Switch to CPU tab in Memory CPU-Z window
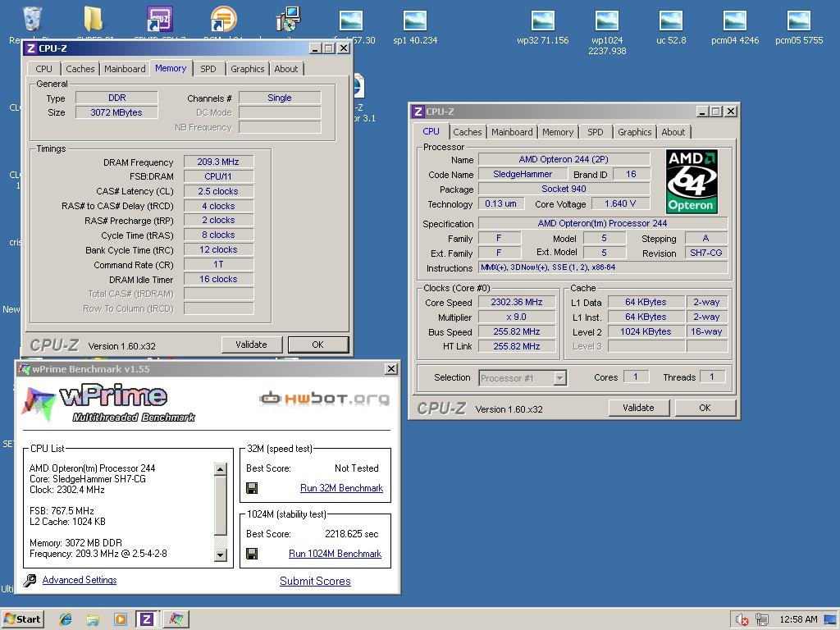This screenshot has width=840, height=630. click(x=44, y=69)
